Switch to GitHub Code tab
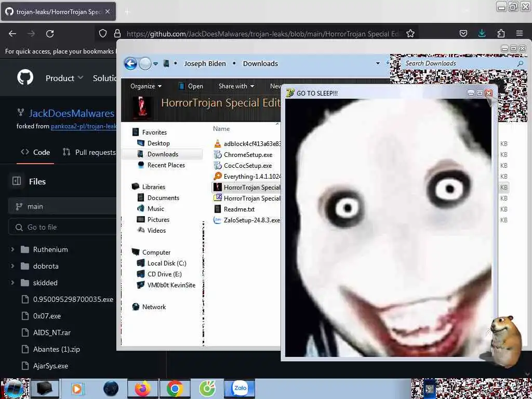Viewport: 532px width, 399px height. [35, 152]
